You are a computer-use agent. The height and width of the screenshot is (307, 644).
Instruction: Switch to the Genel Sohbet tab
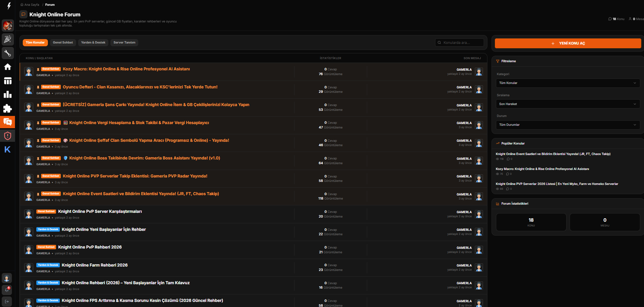[x=63, y=42]
